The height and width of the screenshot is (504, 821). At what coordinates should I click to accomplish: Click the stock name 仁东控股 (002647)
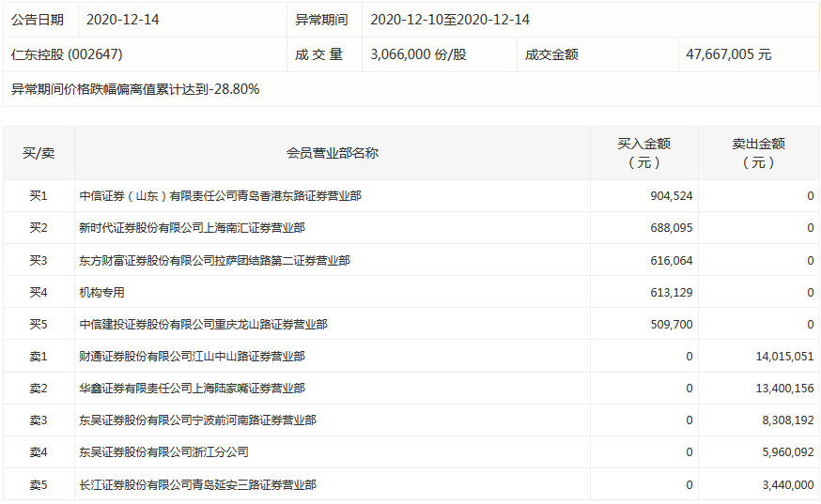coord(67,54)
